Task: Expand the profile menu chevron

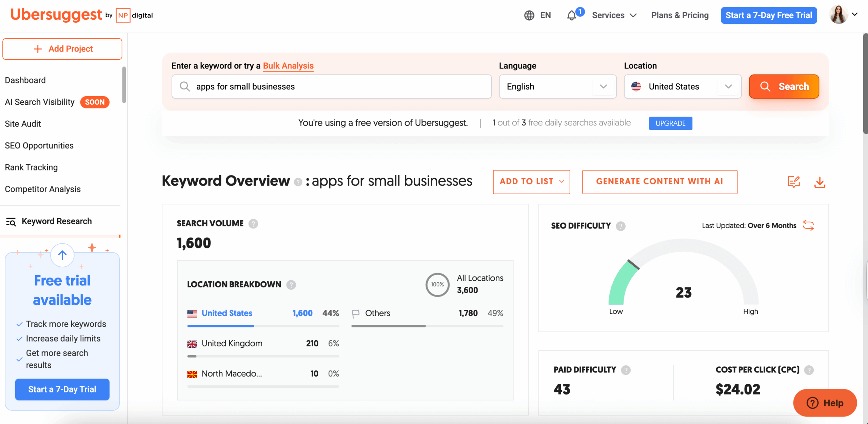Action: 855,14
